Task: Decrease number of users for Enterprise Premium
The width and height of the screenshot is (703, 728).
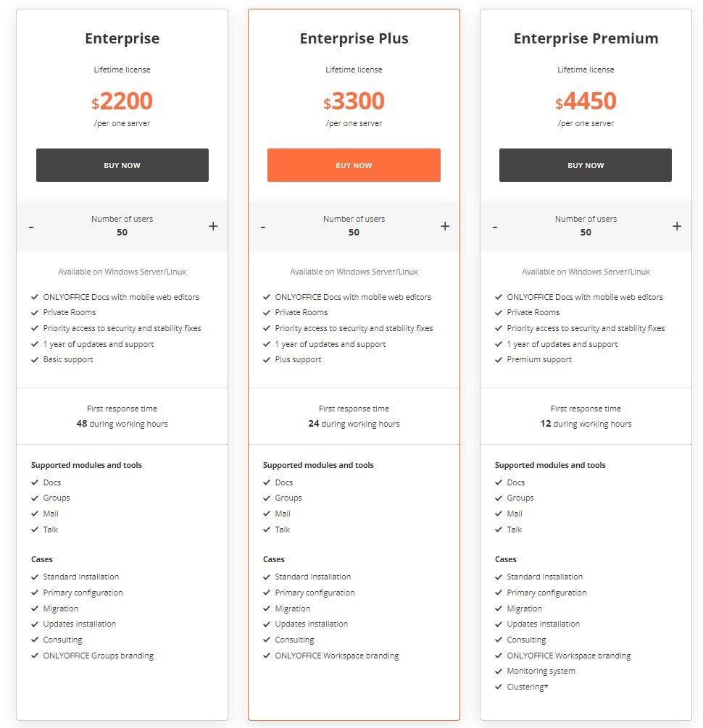Action: (495, 227)
